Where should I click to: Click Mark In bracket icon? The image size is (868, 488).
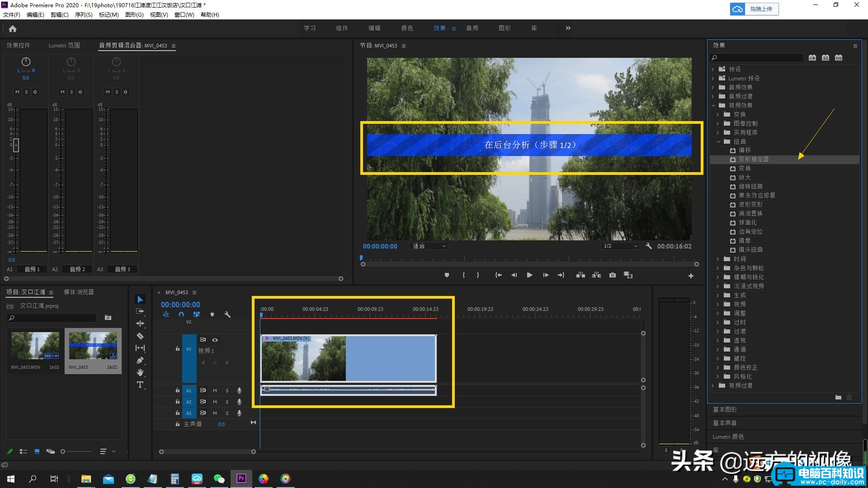[463, 275]
